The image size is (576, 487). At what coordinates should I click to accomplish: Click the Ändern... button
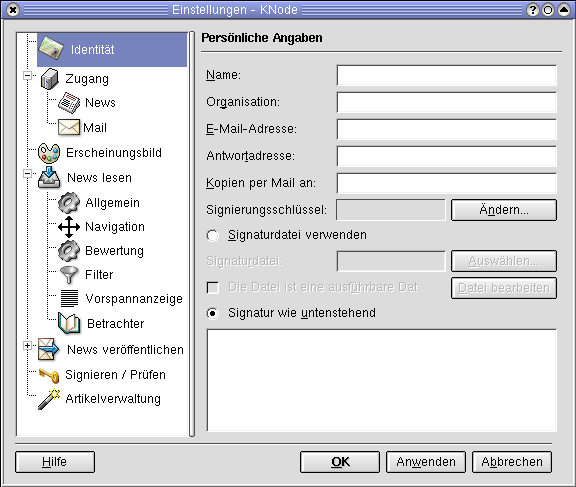504,210
